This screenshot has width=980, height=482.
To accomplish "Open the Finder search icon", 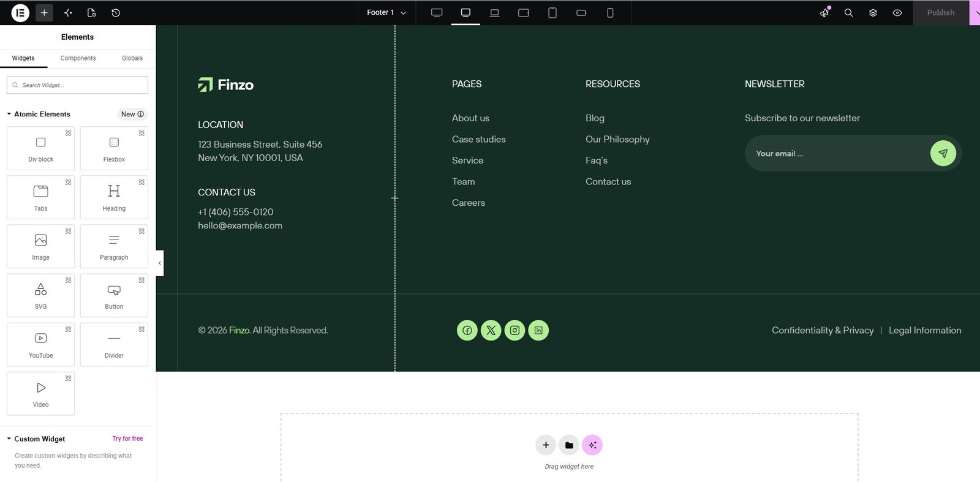I will click(x=849, y=12).
